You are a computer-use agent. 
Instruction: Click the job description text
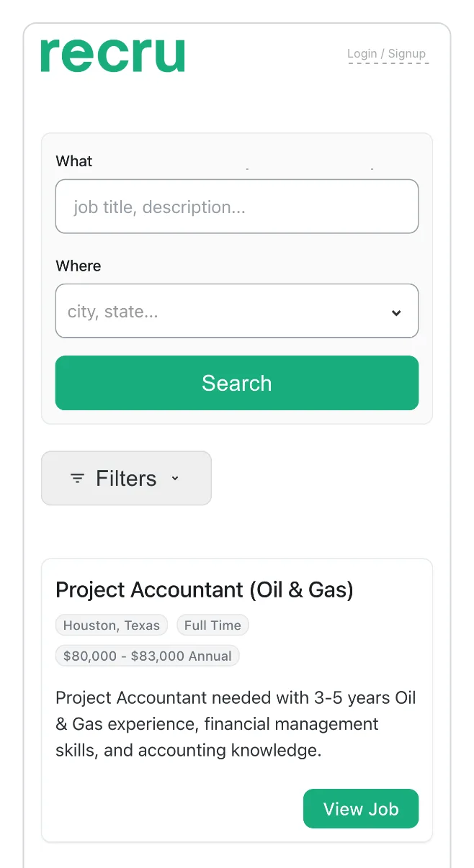pyautogui.click(x=236, y=723)
